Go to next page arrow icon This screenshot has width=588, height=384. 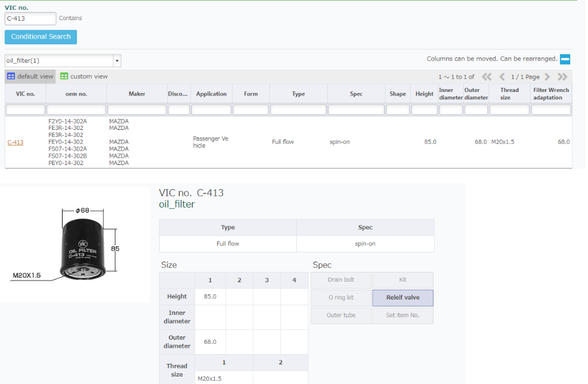pos(547,77)
